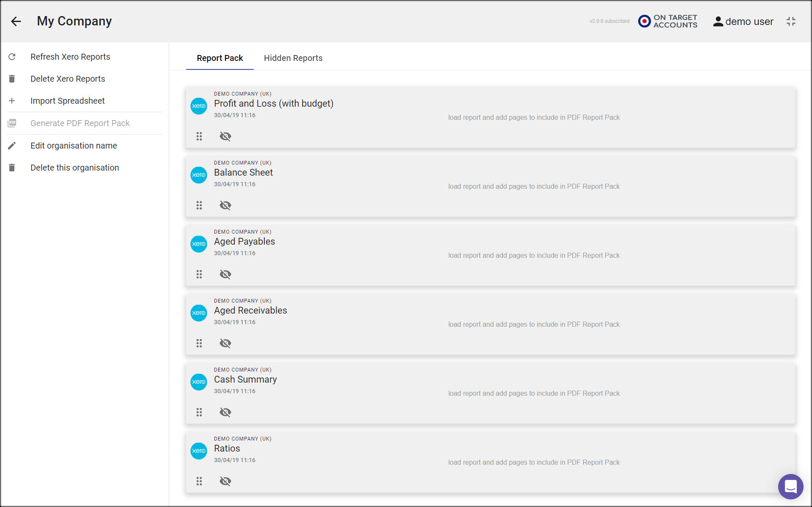812x507 pixels.
Task: Click the plus icon for Import Spreadsheet
Action: (x=12, y=101)
